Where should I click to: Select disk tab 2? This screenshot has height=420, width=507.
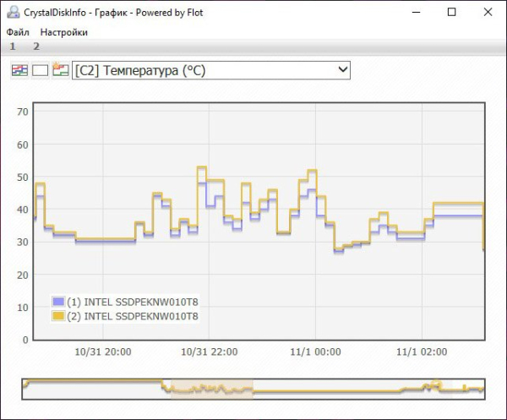click(36, 46)
